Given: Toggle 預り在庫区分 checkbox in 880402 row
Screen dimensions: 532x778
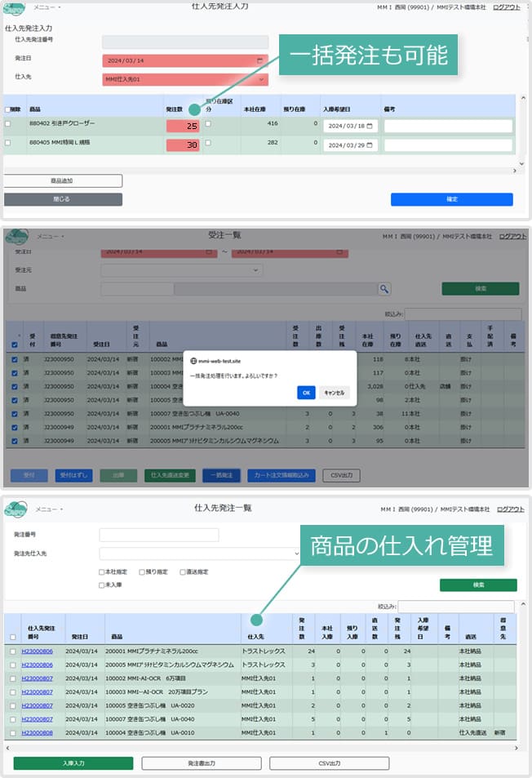Looking at the screenshot, I should (208, 123).
